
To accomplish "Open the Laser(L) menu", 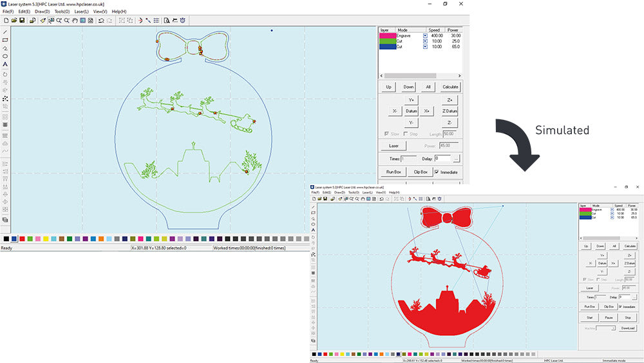I will click(x=81, y=12).
